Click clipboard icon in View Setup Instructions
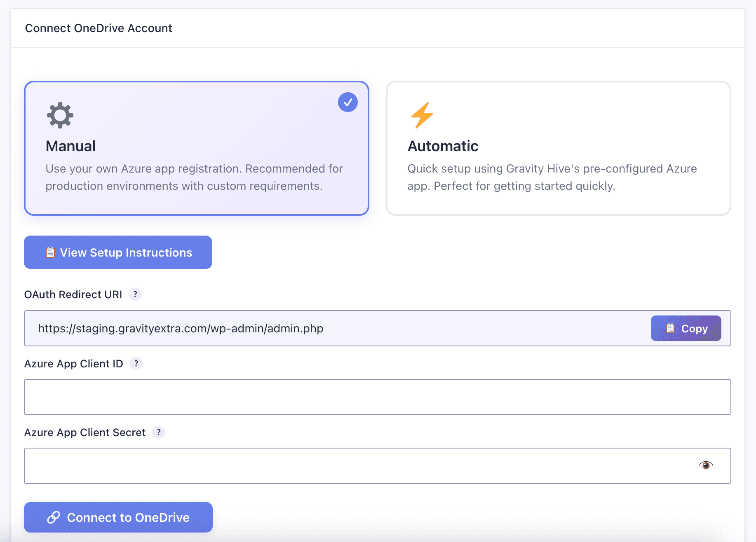Viewport: 756px width, 542px height. pyautogui.click(x=50, y=252)
